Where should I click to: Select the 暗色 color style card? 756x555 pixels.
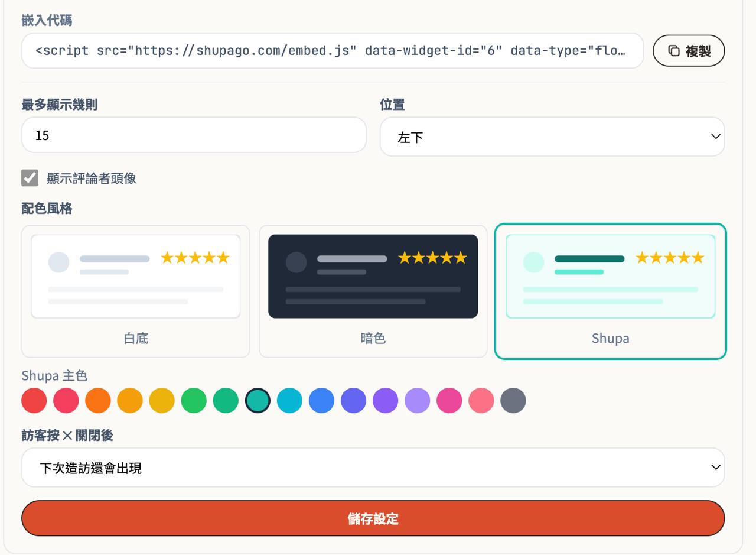coord(373,291)
